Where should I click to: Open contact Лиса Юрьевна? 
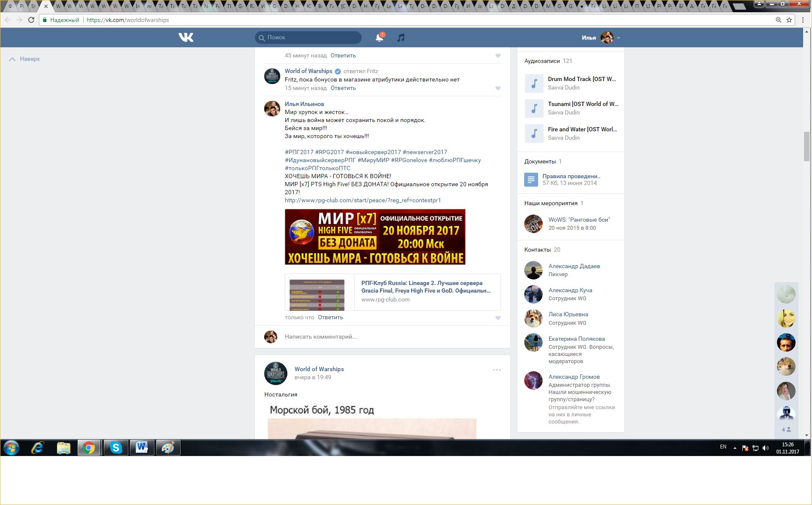pos(568,314)
